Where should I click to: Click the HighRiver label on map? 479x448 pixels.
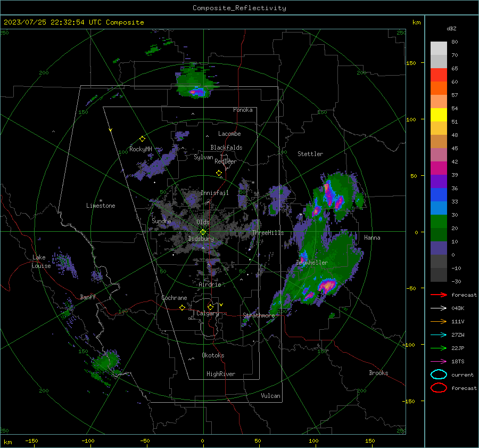point(221,374)
